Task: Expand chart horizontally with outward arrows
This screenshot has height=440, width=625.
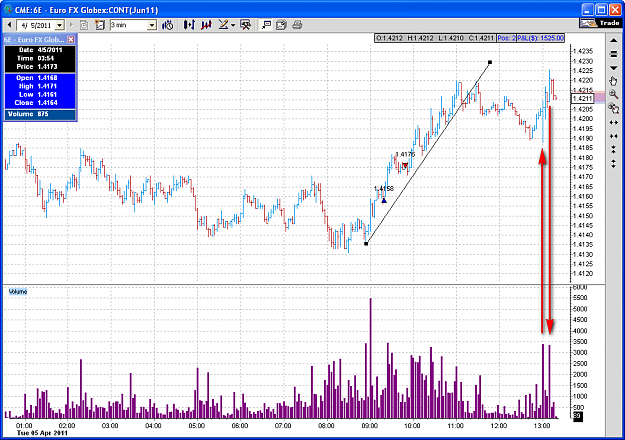Action: pos(614,122)
